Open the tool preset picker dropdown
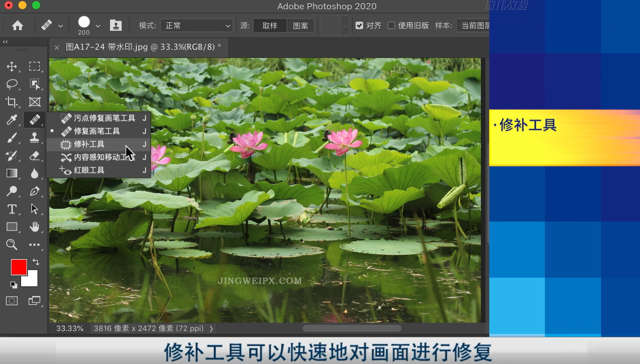640x364 pixels. (x=60, y=26)
